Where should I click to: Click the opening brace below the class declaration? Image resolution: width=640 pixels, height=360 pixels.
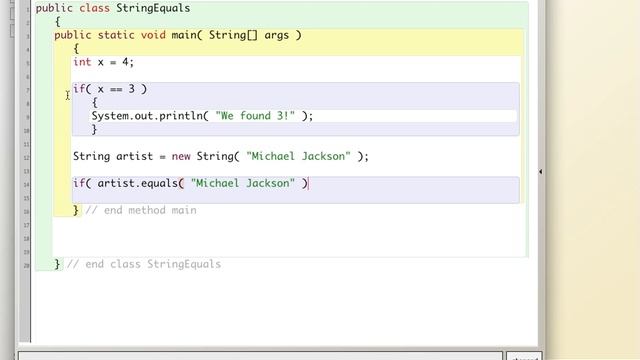[x=58, y=22]
